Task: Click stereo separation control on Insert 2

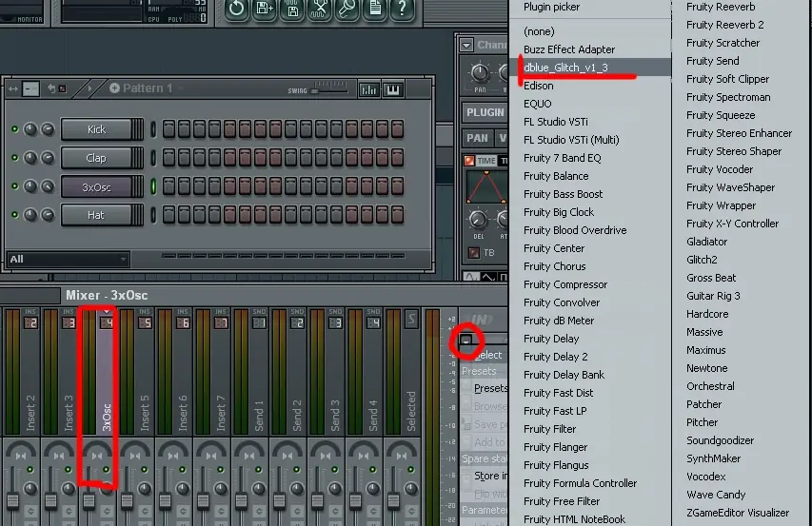Action: (21, 451)
